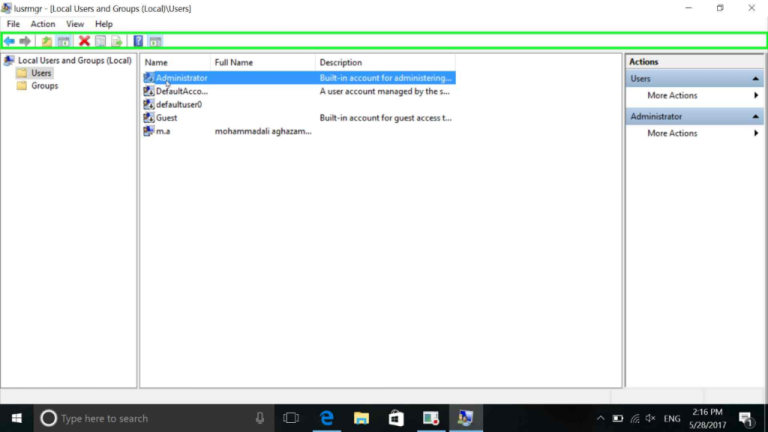This screenshot has width=768, height=432.
Task: Select Local Users and Groups (Local) root node
Action: pyautogui.click(x=74, y=60)
